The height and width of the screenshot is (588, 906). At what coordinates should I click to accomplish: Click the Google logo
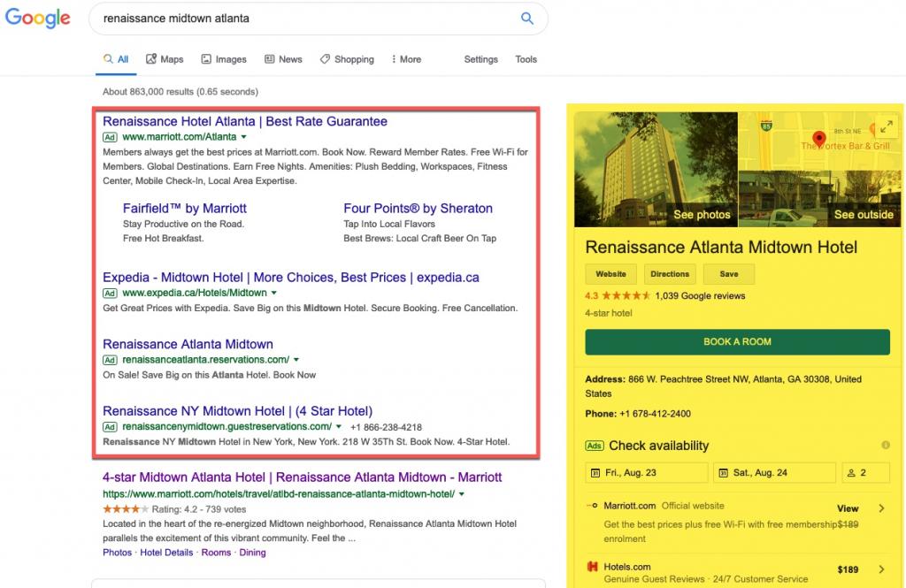coord(37,18)
